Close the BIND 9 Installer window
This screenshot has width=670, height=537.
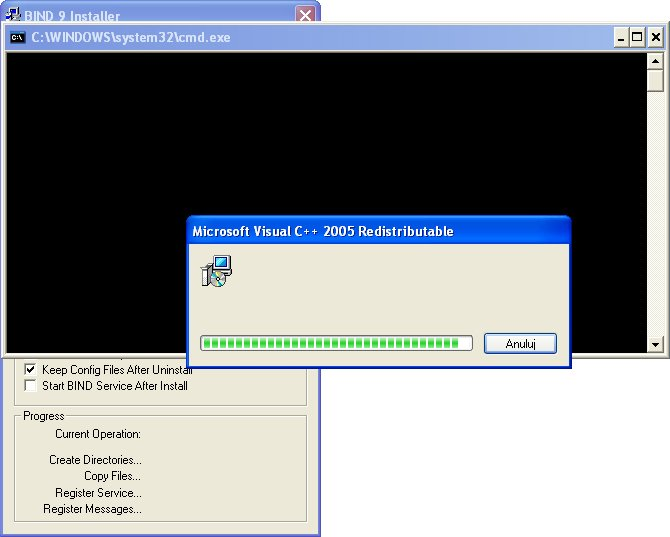(305, 15)
